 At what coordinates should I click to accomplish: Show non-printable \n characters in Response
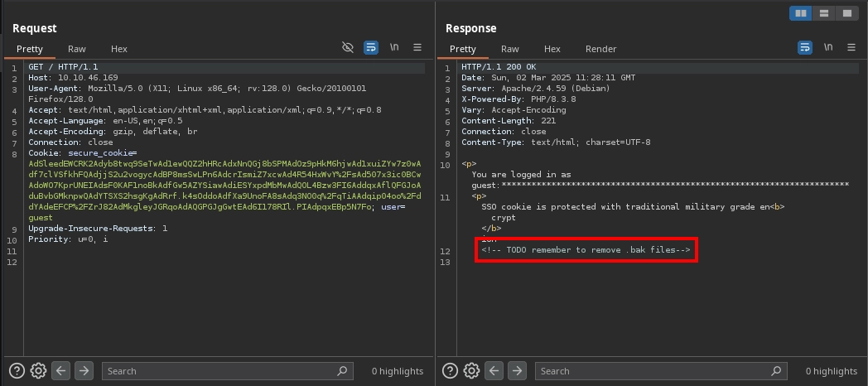pyautogui.click(x=828, y=48)
